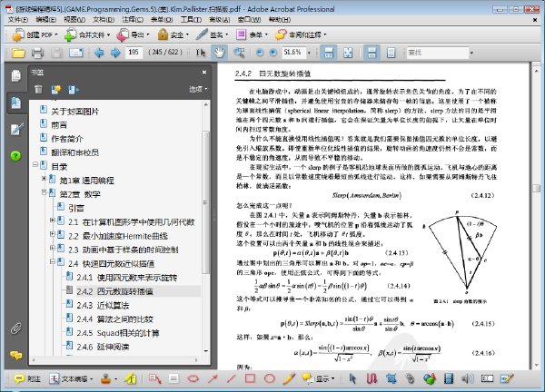Open the 工具 menu

pyautogui.click(x=191, y=19)
